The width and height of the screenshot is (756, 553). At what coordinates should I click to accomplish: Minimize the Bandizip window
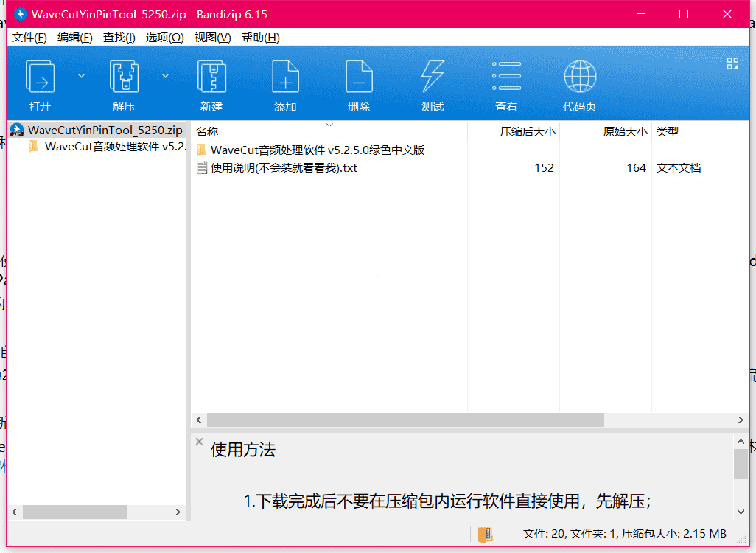tap(641, 14)
